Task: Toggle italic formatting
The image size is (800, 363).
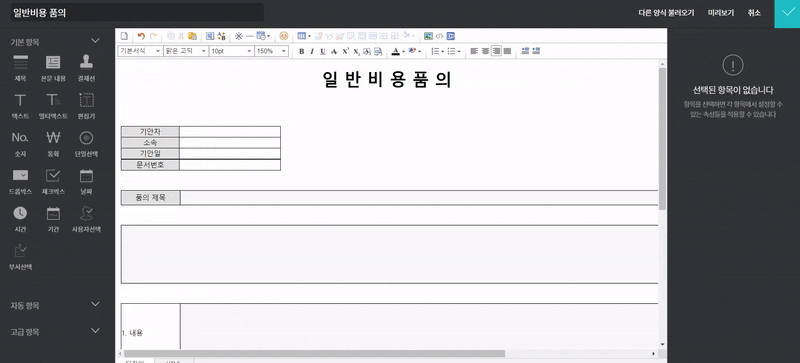Action: coord(312,51)
